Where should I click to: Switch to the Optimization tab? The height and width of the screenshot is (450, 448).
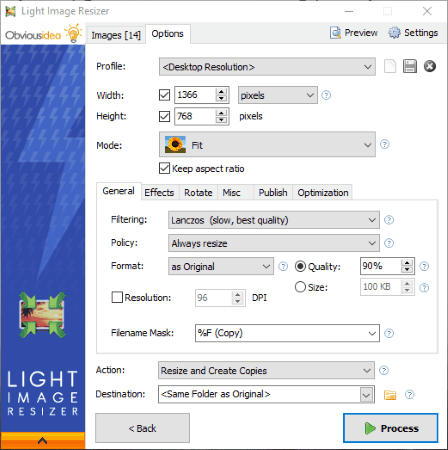[x=323, y=192]
